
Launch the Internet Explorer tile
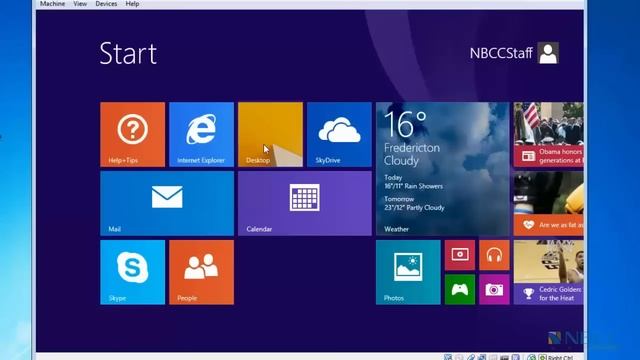coord(201,134)
